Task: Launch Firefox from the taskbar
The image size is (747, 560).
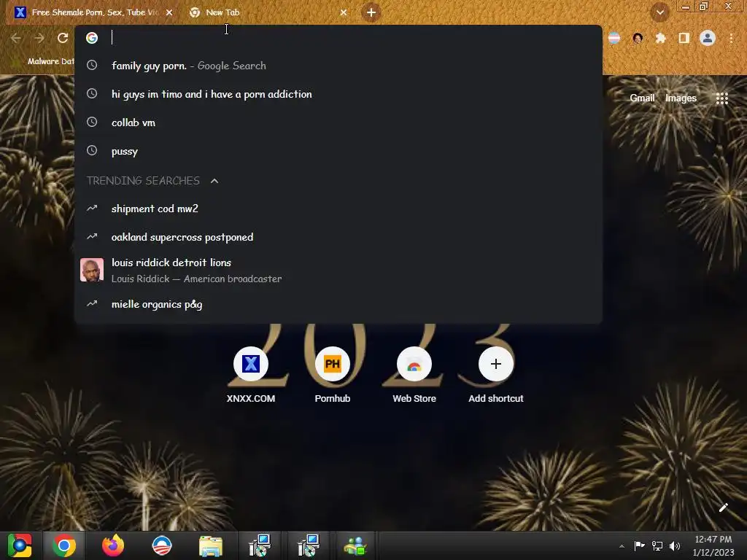Action: point(113,545)
